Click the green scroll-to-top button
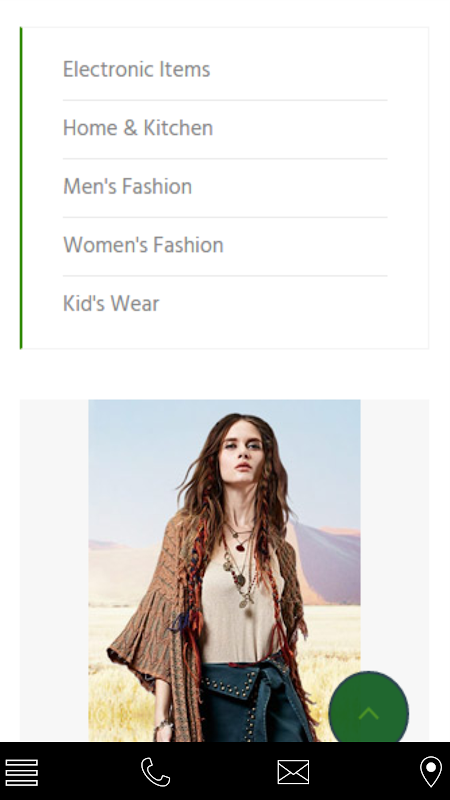 point(368,712)
